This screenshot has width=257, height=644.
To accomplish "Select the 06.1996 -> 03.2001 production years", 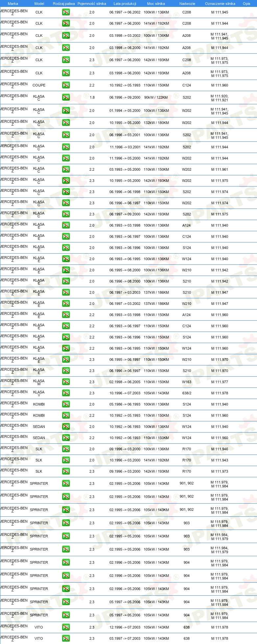I will point(125,135).
